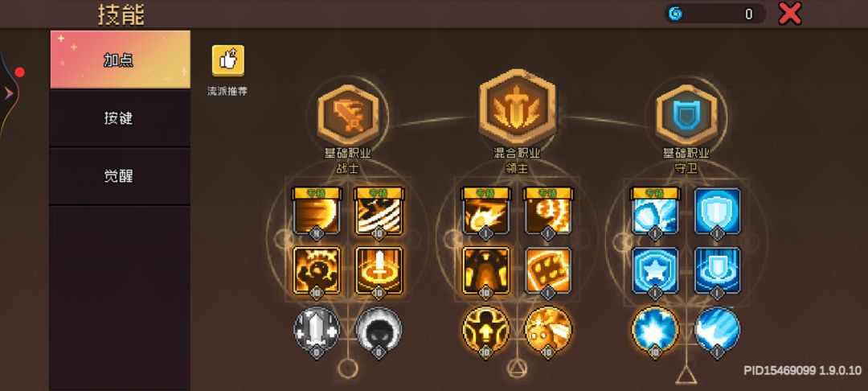Viewport: 868px width, 391px height.
Task: Select the blue star shield skill icon
Action: (656, 270)
